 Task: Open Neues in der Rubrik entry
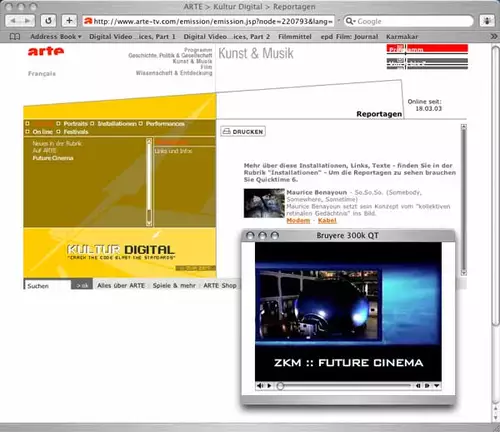57,143
